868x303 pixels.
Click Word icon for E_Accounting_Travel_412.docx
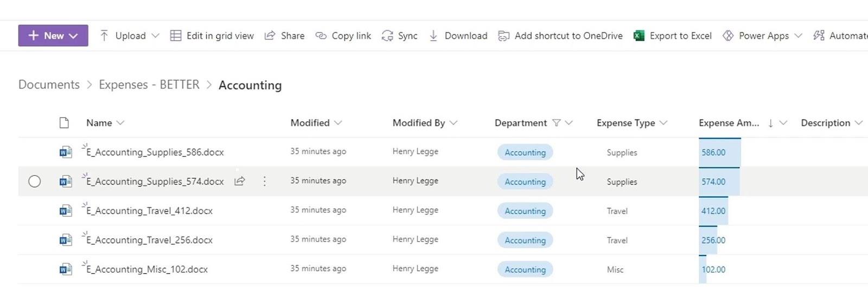tap(66, 211)
